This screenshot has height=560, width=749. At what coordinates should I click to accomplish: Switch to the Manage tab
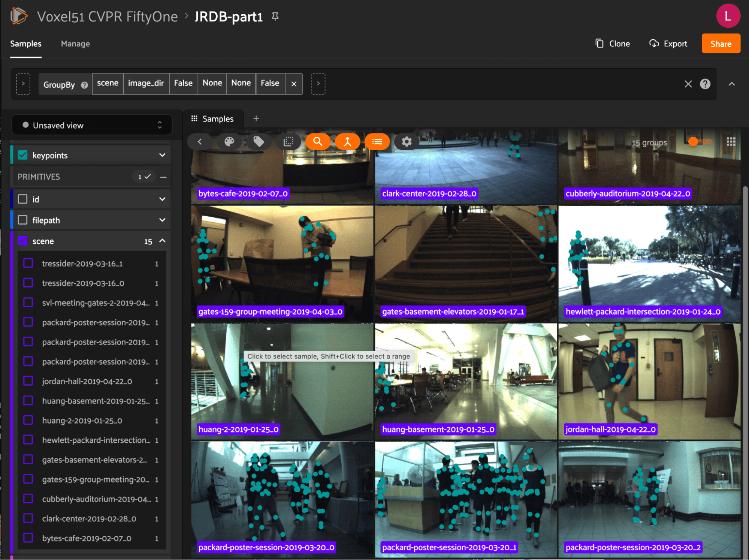tap(75, 44)
